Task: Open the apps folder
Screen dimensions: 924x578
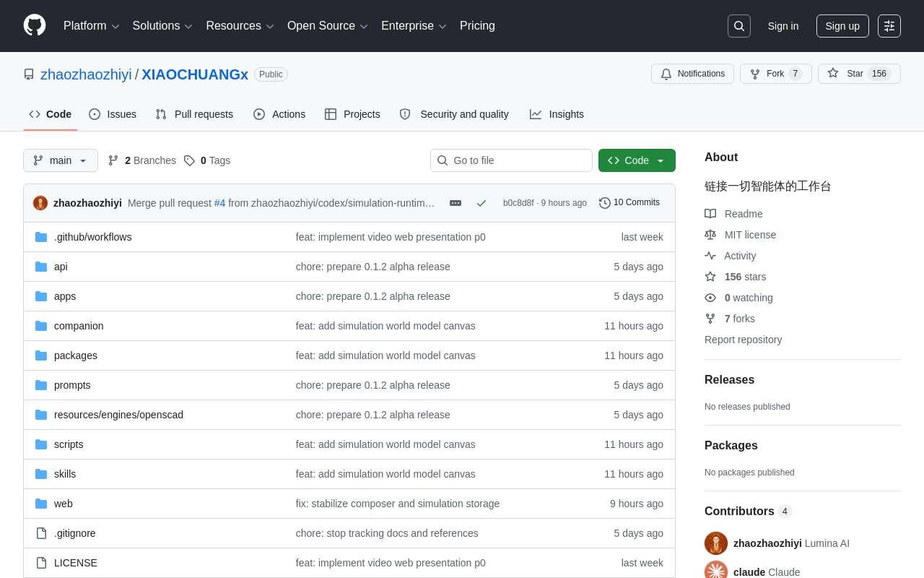Action: [x=65, y=296]
